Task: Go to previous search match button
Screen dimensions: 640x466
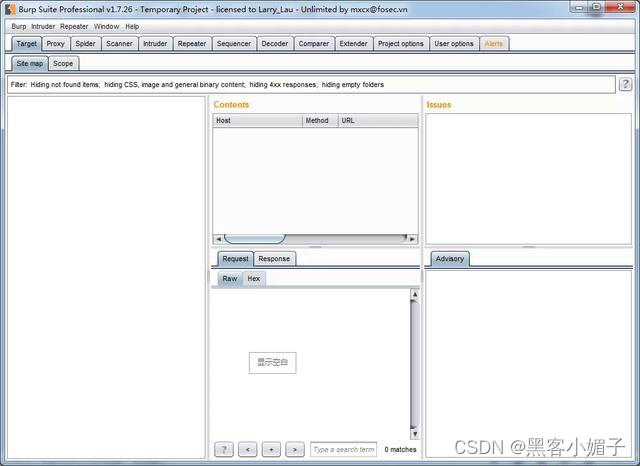Action: click(x=248, y=449)
